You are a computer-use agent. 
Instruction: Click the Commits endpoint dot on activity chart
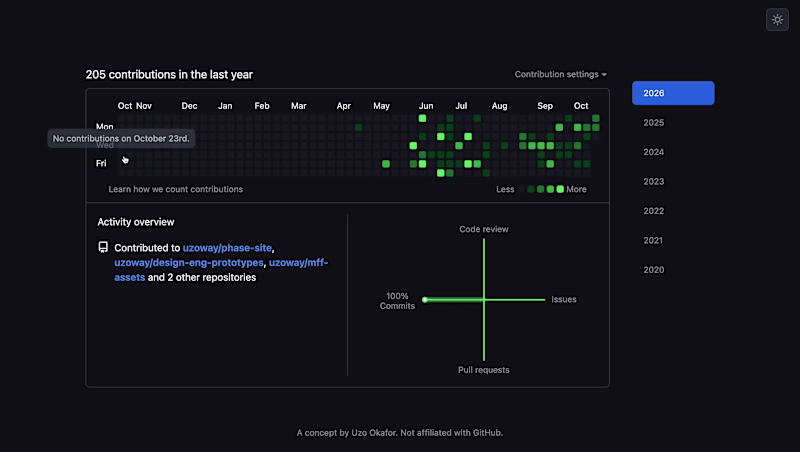[x=424, y=299]
